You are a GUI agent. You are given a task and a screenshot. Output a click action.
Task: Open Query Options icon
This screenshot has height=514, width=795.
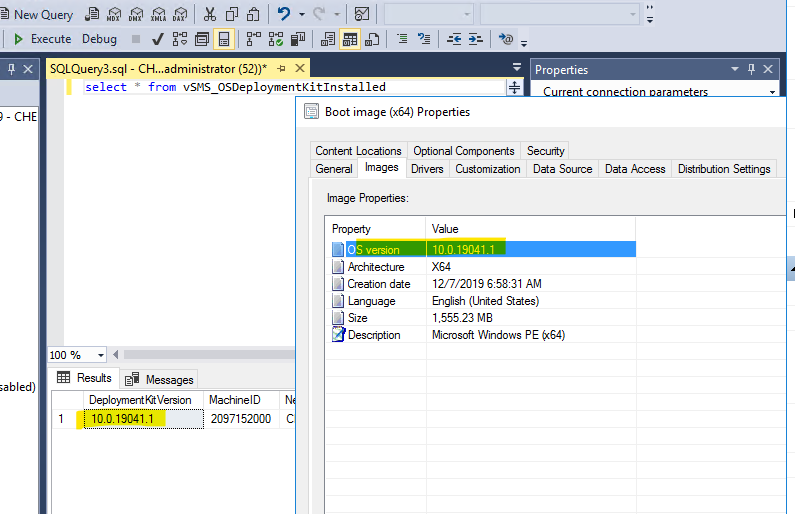[202, 39]
